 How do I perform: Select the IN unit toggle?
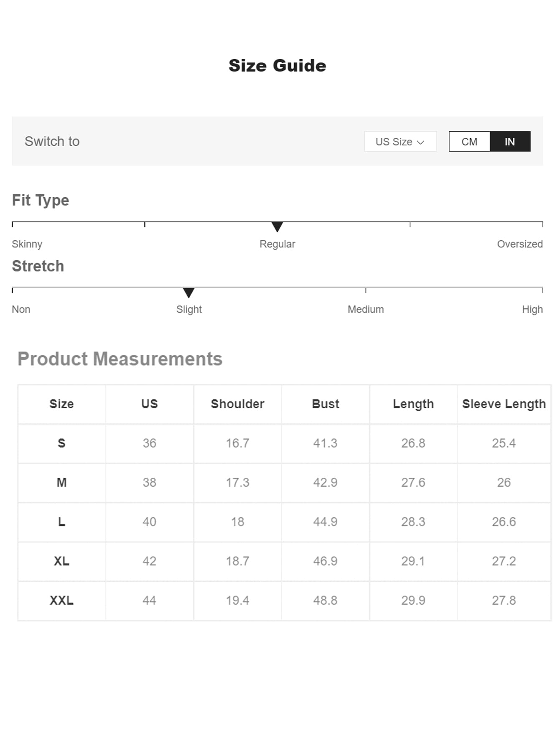[x=510, y=142]
